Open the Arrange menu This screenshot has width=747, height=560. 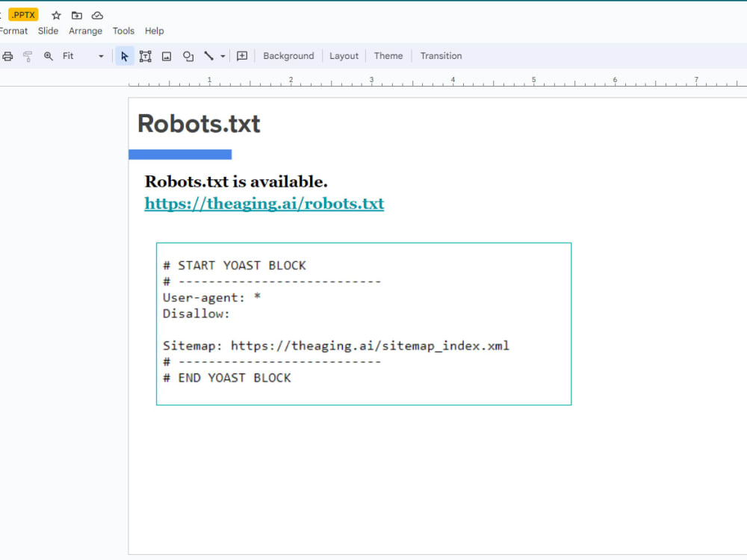[x=85, y=31]
